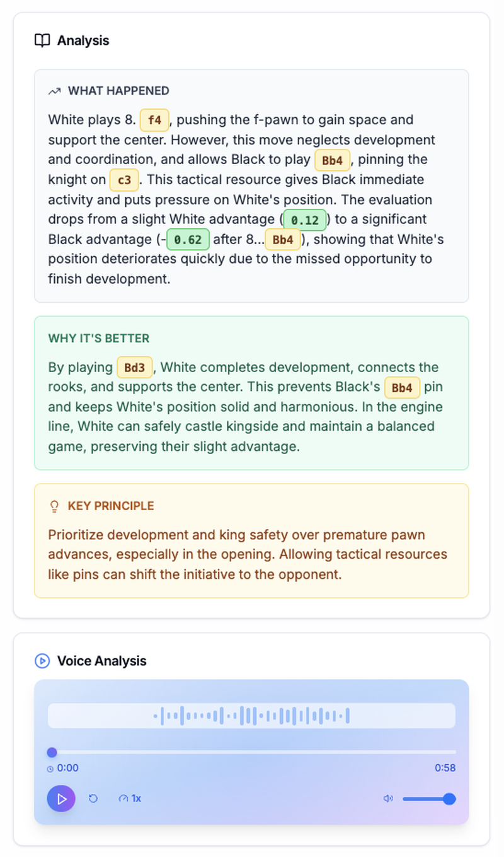
Task: Click the Bb4 badge in Why It's Better
Action: pyautogui.click(x=402, y=388)
